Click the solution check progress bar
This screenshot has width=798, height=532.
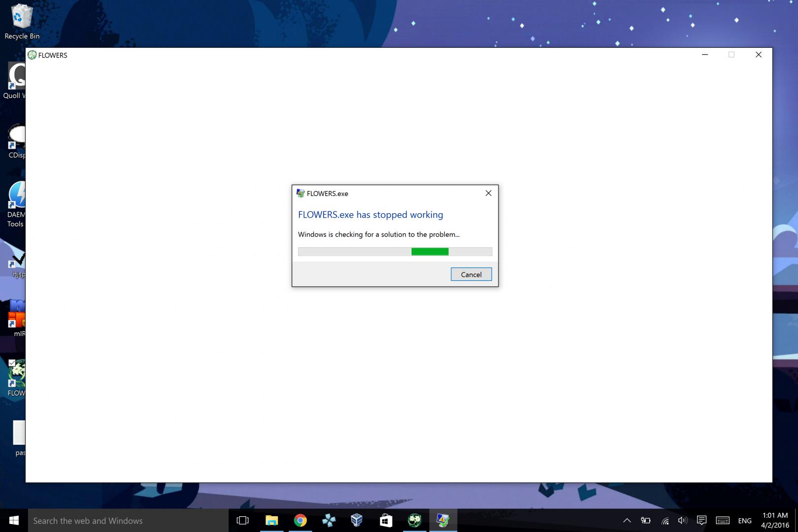pos(395,252)
